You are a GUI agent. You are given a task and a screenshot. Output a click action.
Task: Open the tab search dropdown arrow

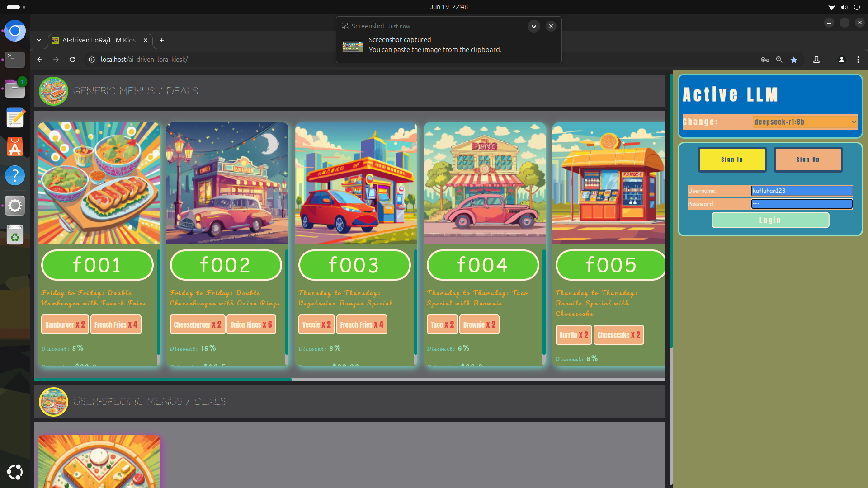click(x=39, y=40)
